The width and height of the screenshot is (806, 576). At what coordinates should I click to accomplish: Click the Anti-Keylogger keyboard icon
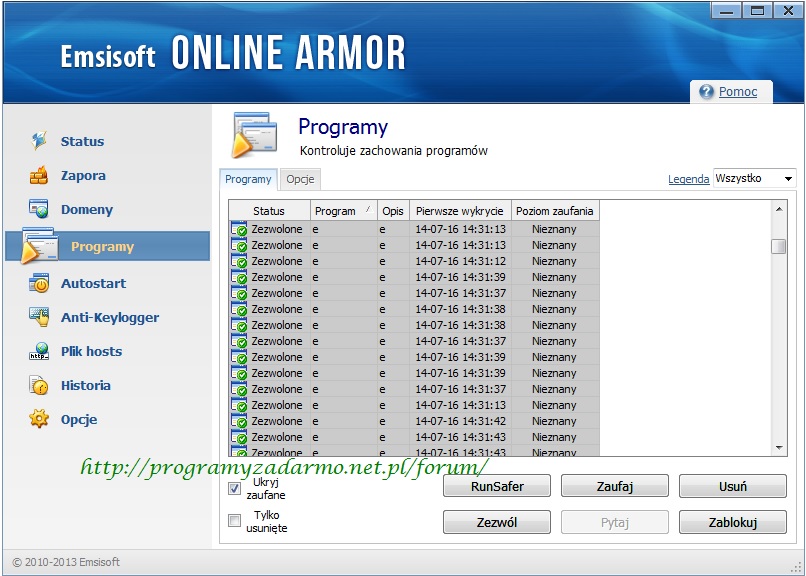click(x=39, y=318)
